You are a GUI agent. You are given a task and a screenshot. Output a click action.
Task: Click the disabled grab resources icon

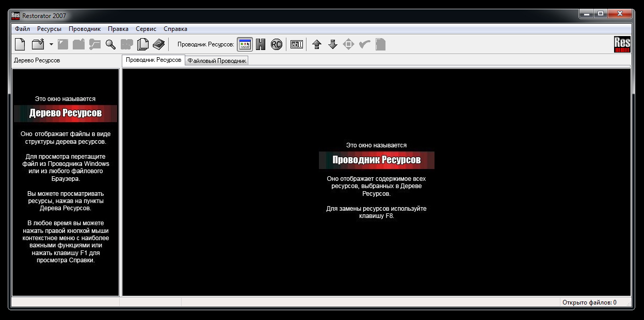(x=126, y=44)
